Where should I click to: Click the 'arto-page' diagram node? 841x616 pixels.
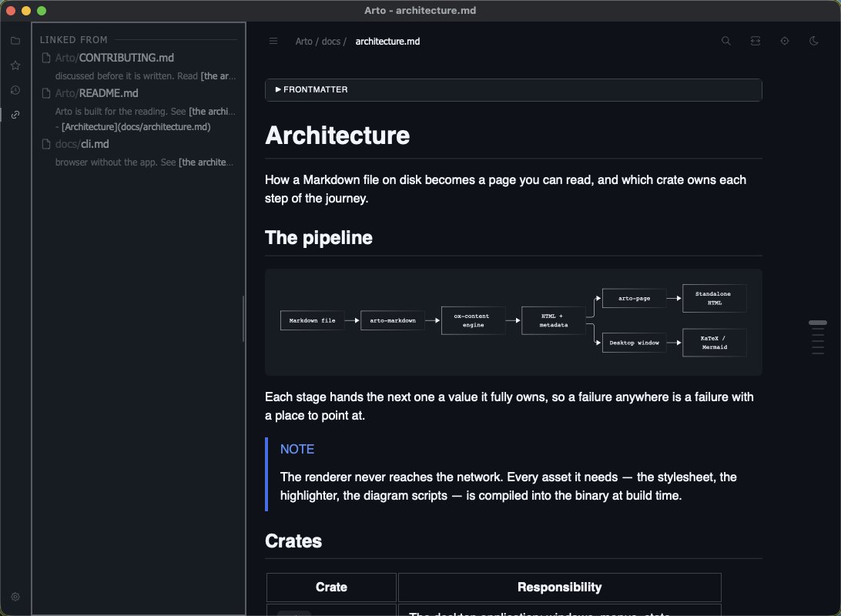(634, 298)
